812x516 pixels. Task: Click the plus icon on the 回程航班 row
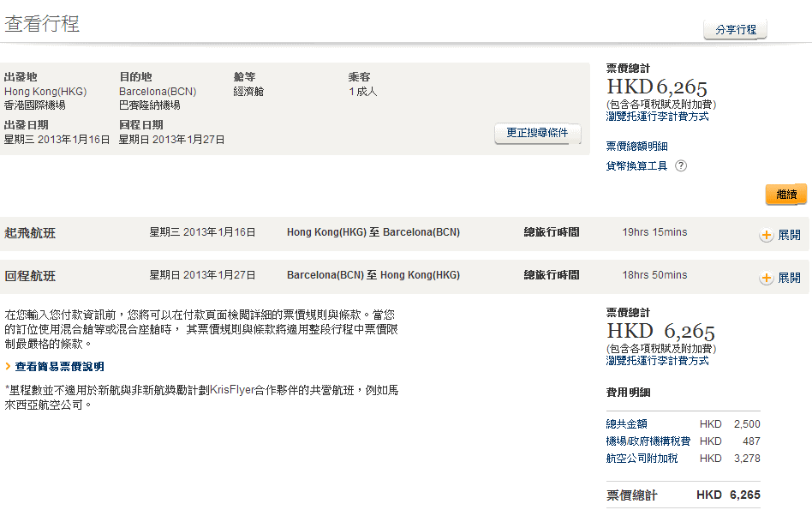(x=766, y=278)
